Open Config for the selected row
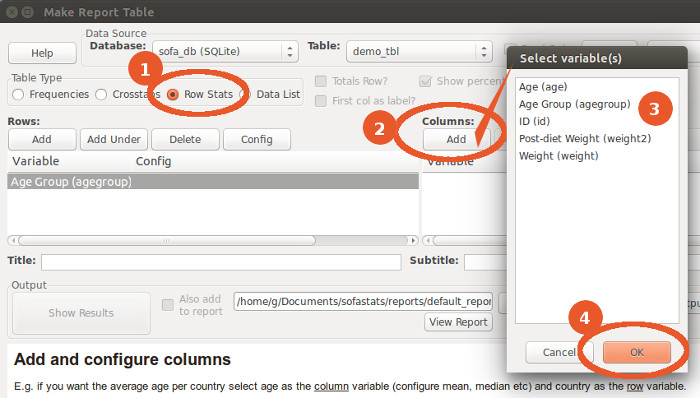The image size is (700, 398). [x=257, y=140]
